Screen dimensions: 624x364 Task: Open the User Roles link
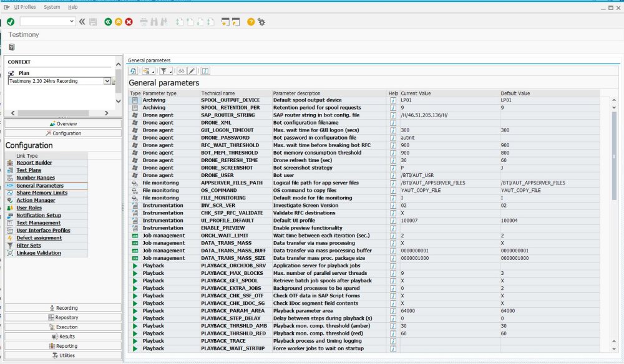pos(29,208)
